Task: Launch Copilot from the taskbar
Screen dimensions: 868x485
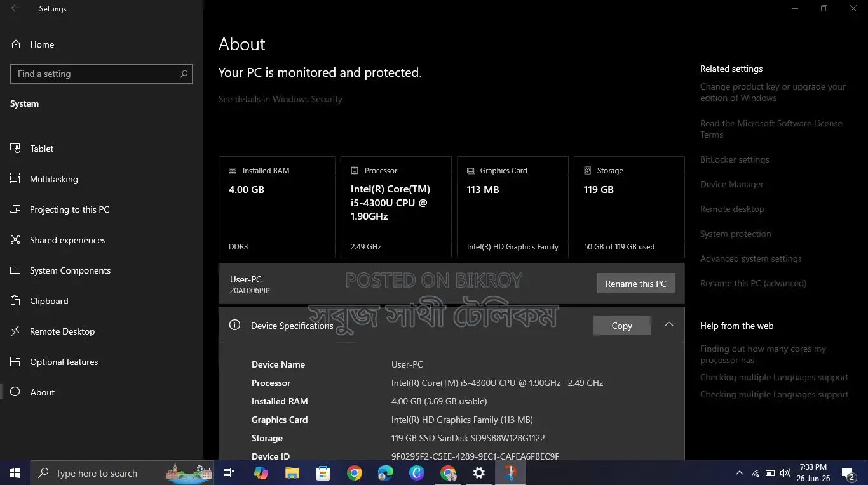Action: coord(261,473)
